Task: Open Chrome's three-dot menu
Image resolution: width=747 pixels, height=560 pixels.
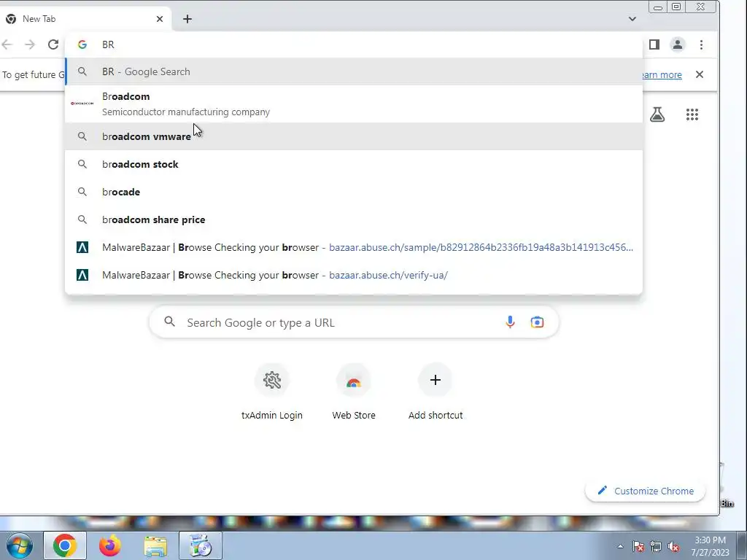Action: click(701, 44)
